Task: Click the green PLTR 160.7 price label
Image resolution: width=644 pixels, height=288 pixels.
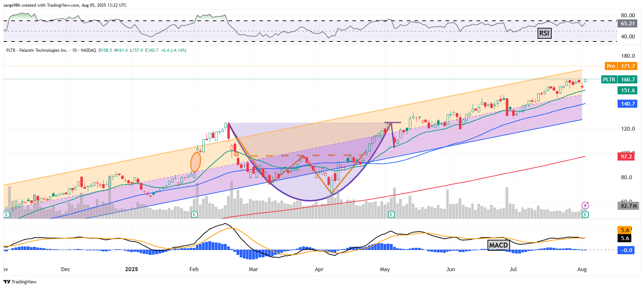Action: (x=619, y=80)
